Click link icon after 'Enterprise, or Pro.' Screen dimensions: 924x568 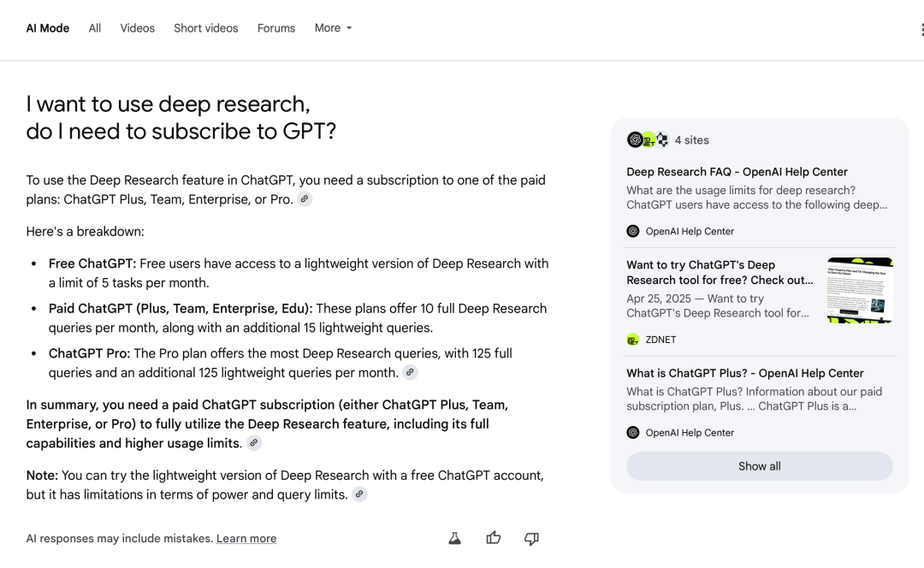tap(305, 199)
